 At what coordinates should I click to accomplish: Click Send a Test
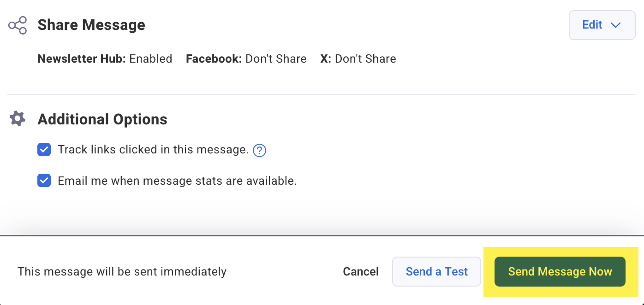[x=436, y=271]
